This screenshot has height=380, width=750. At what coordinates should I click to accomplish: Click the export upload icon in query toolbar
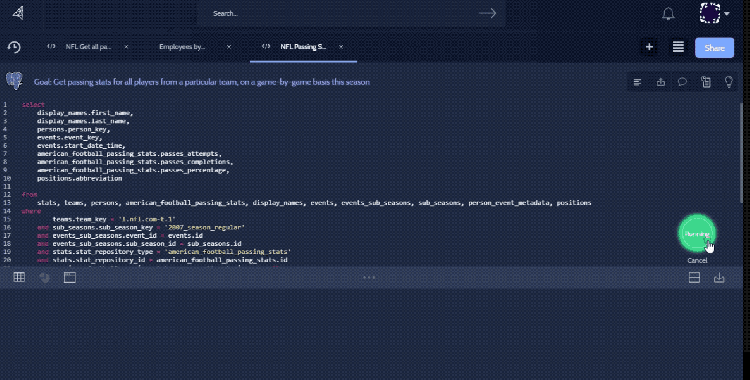(661, 82)
